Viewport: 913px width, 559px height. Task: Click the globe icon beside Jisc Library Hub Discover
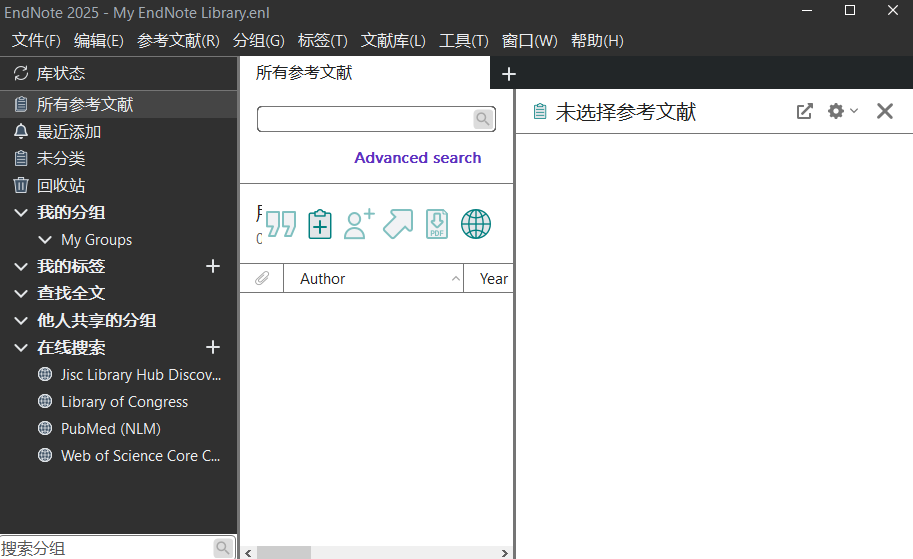pos(45,374)
